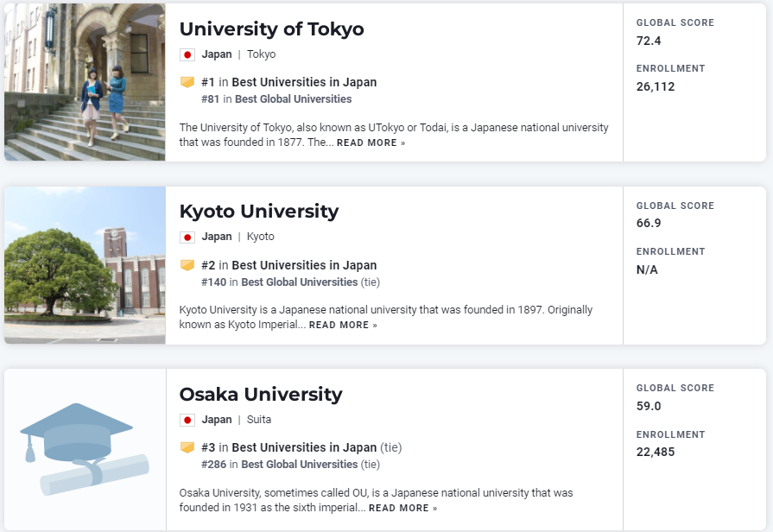The width and height of the screenshot is (773, 532).
Task: Open the University of Tokyo title link
Action: click(x=272, y=29)
